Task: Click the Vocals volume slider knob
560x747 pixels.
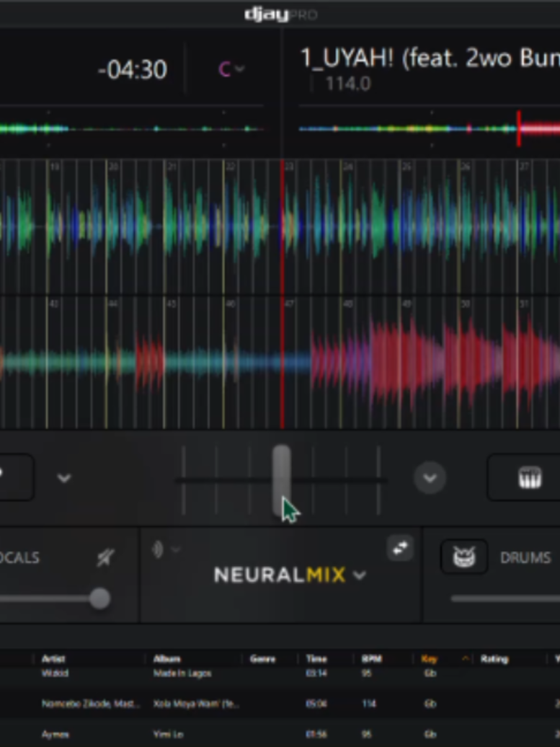Action: (100, 599)
